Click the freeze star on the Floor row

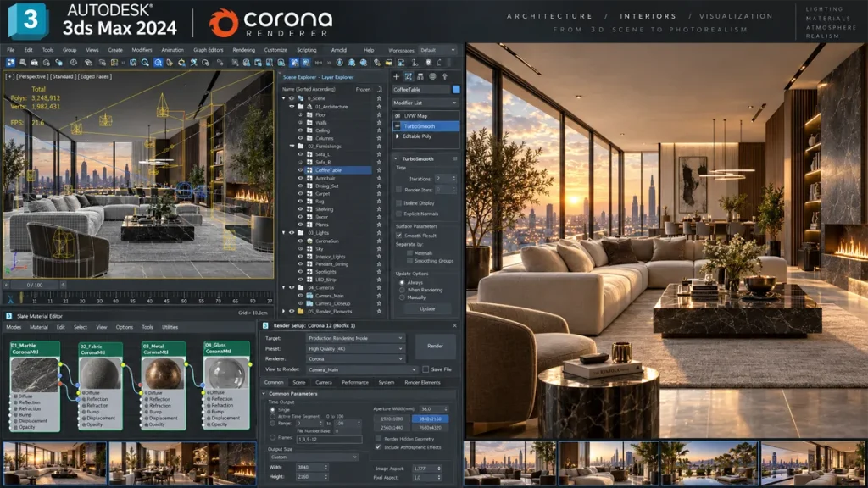point(379,114)
